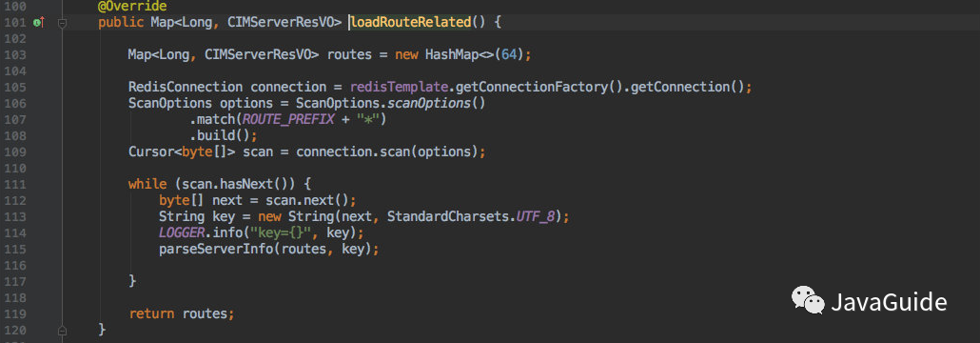Click the fold end marker at line 120
Viewport: 980px width, 343px height.
(x=62, y=330)
